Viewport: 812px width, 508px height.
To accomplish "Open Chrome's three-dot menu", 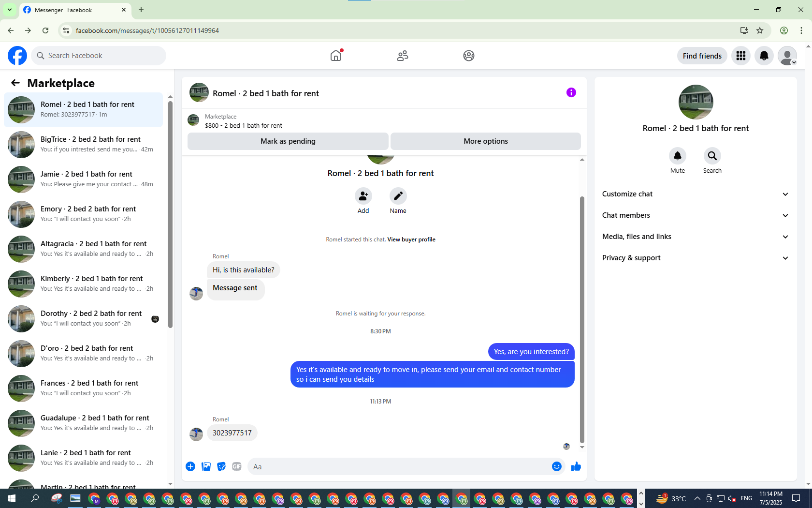I will coord(801,30).
